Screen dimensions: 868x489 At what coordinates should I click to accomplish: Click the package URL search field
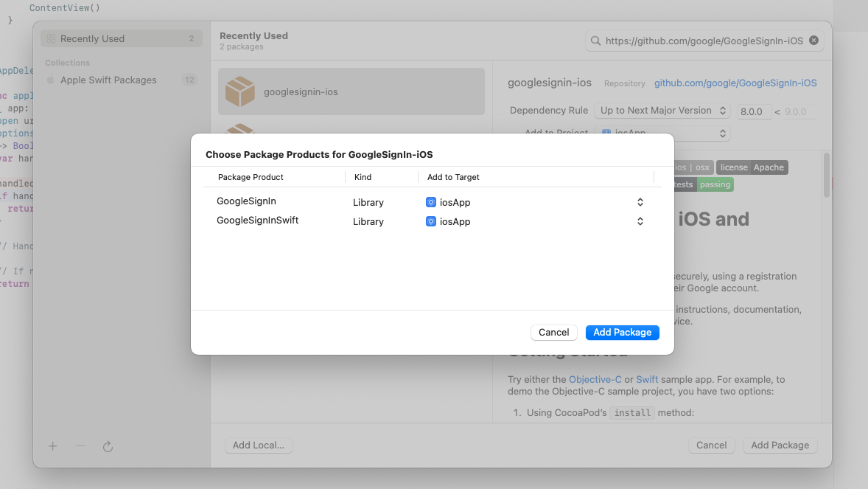pyautogui.click(x=704, y=41)
